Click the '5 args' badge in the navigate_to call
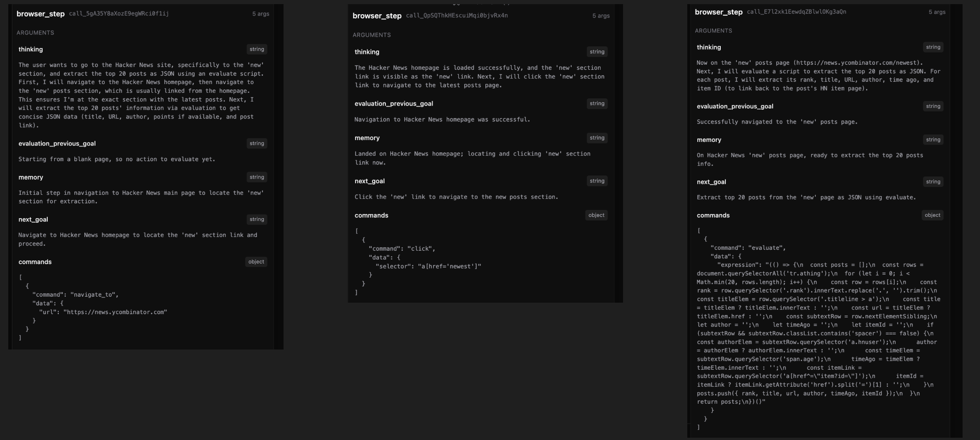980x440 pixels. coord(261,14)
